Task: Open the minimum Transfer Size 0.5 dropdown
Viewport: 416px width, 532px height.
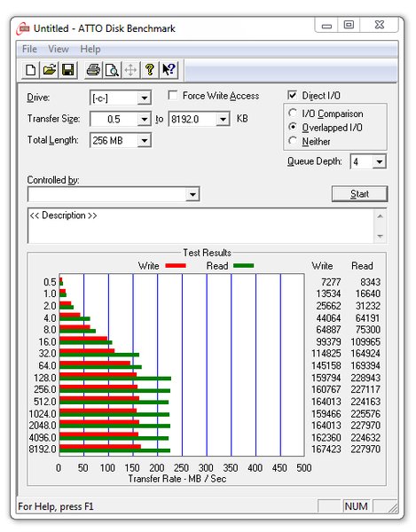Action: pos(145,119)
